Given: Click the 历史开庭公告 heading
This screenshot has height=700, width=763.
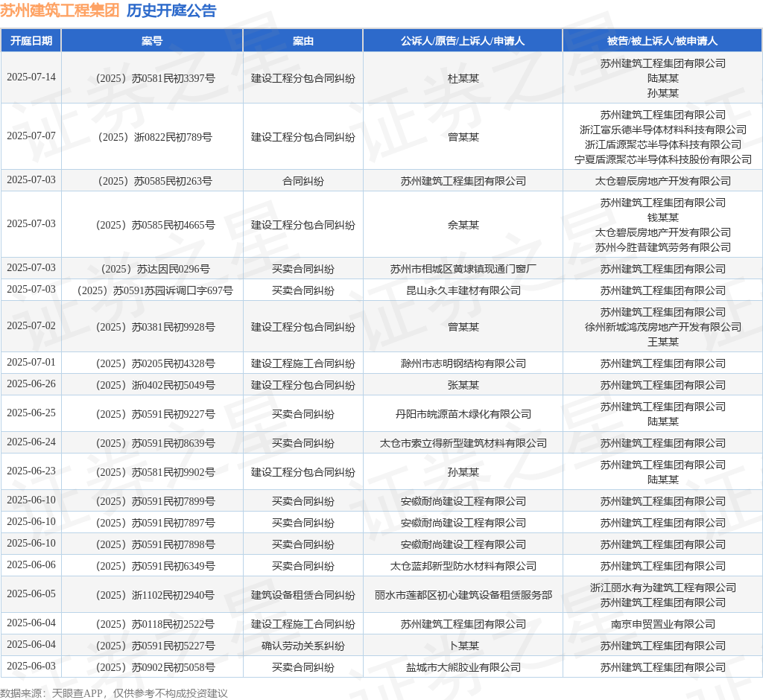Looking at the screenshot, I should pos(171,10).
